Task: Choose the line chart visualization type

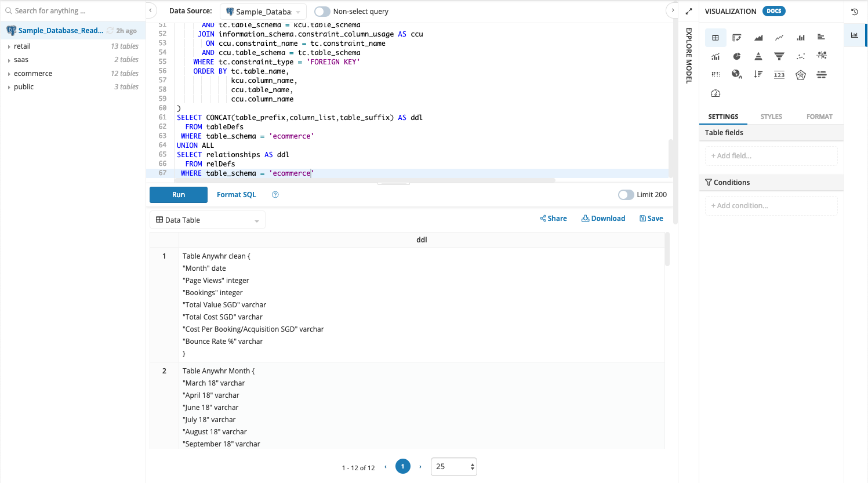Action: pos(779,37)
